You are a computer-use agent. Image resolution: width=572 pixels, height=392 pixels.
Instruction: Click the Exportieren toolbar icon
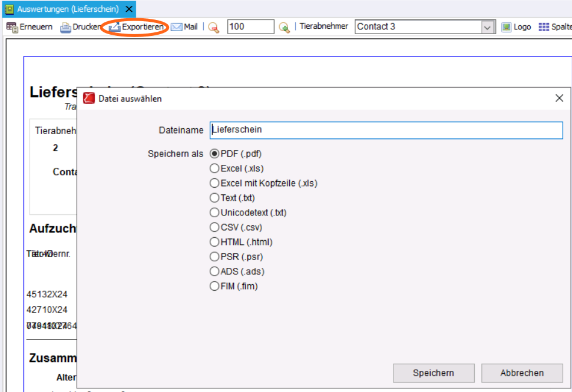coord(114,27)
